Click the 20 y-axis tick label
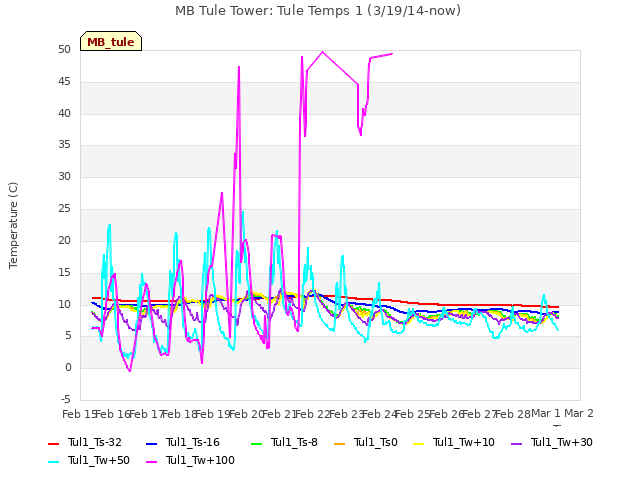Image resolution: width=640 pixels, height=480 pixels. point(64,240)
